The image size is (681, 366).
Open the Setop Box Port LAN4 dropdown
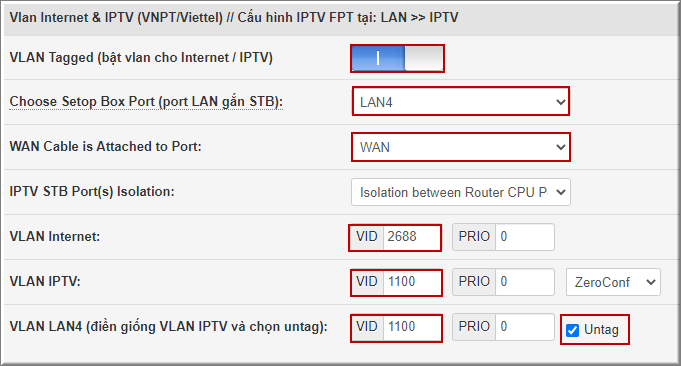pos(461,102)
